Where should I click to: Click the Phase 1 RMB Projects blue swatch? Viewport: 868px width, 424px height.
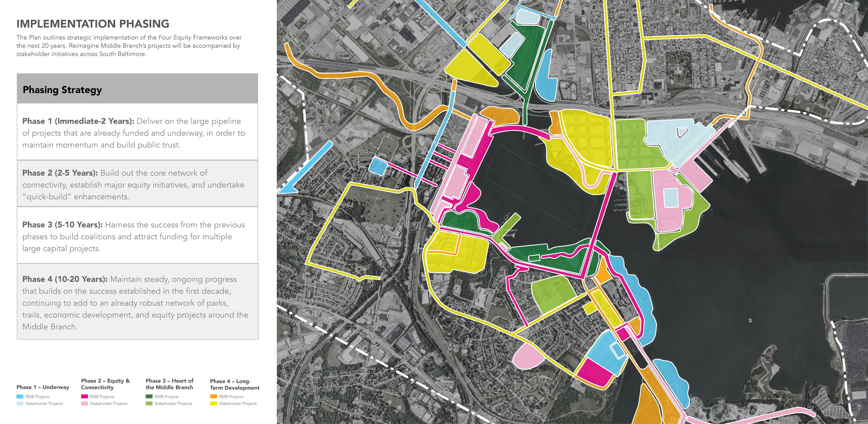(x=20, y=397)
